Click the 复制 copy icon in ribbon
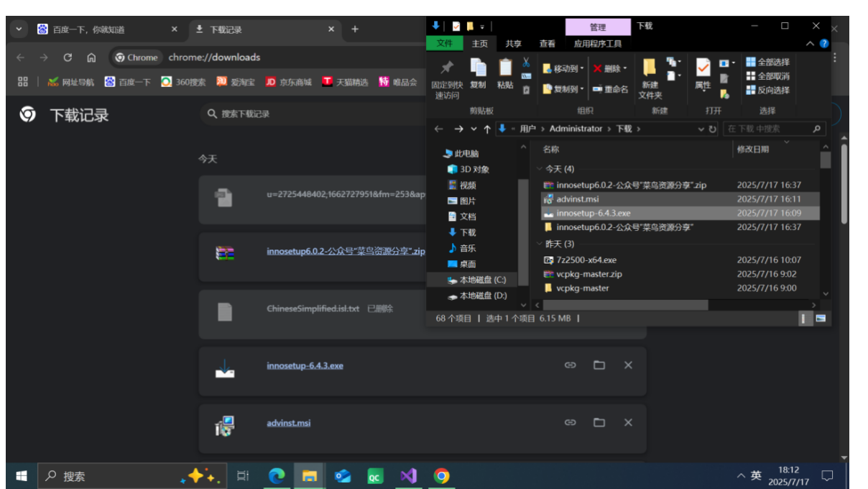 pos(478,68)
